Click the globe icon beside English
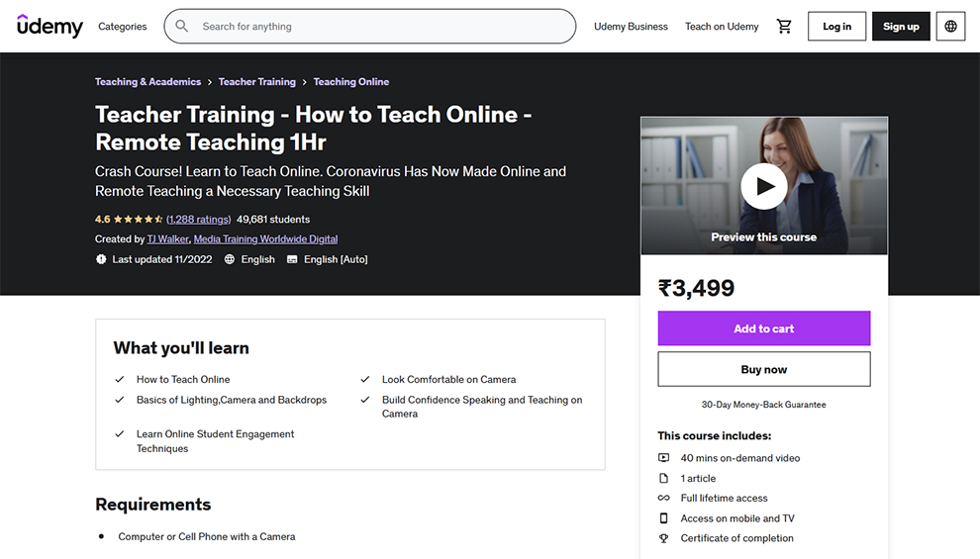The width and height of the screenshot is (980, 559). pyautogui.click(x=230, y=259)
